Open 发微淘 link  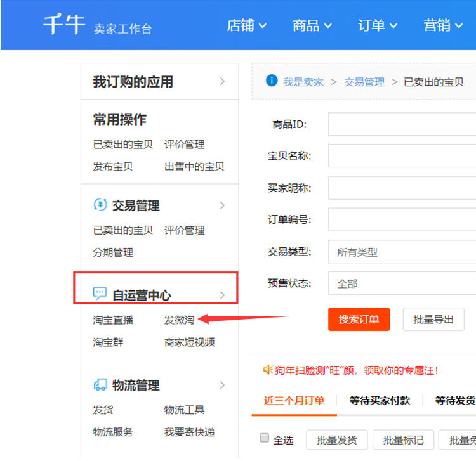pos(179,320)
